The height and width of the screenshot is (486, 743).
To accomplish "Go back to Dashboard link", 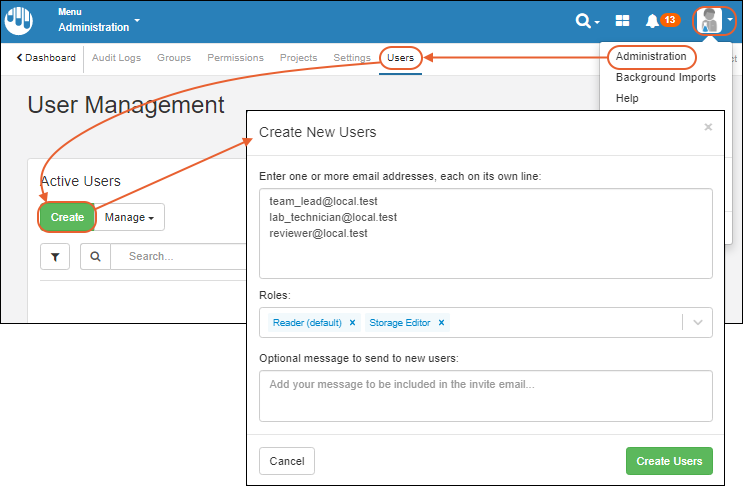I will tap(46, 58).
